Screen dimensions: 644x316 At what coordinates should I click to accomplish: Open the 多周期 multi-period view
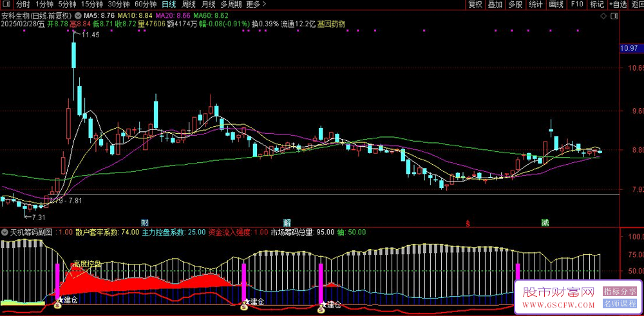(x=231, y=5)
